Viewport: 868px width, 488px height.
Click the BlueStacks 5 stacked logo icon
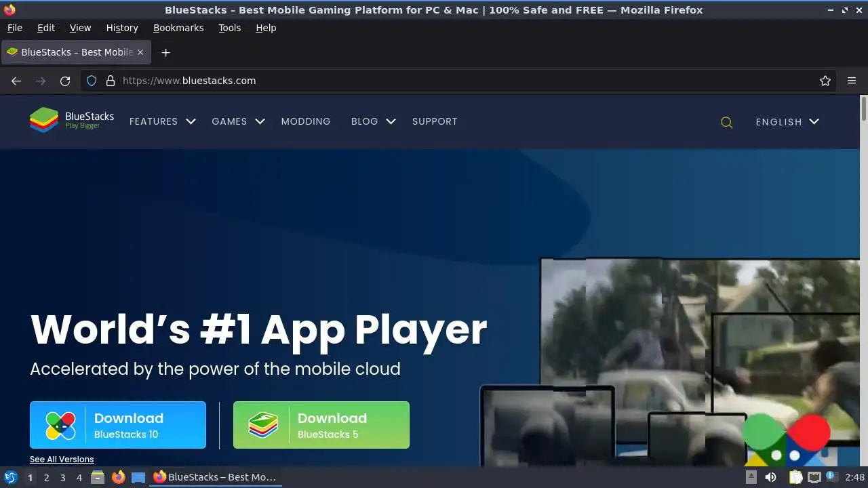pos(263,426)
